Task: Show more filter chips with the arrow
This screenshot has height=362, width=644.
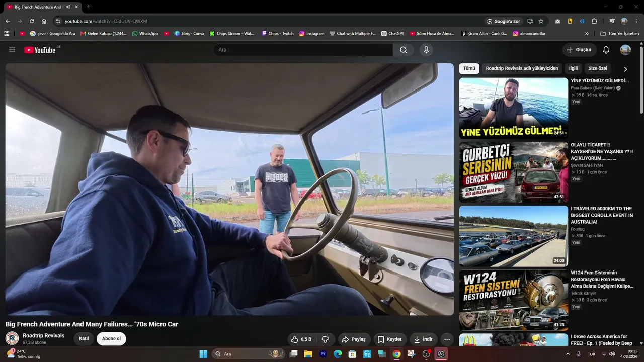Action: click(x=625, y=69)
